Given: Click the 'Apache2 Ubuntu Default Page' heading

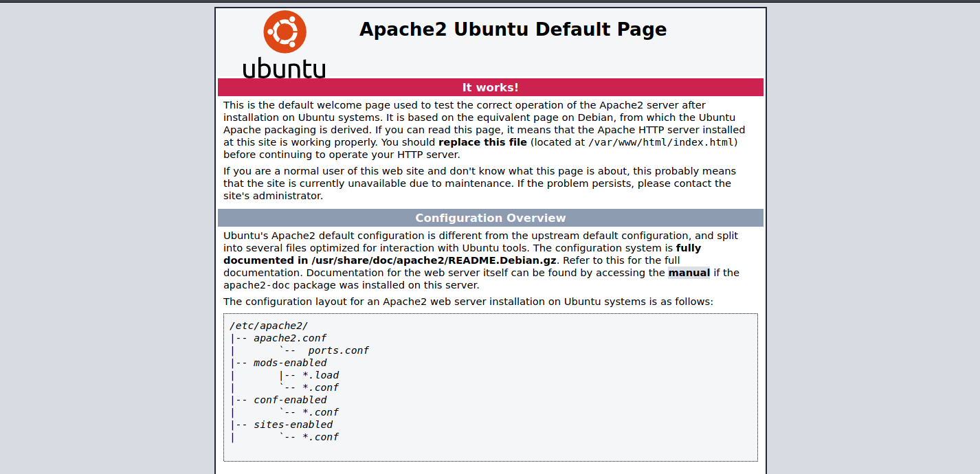Looking at the screenshot, I should 513,30.
